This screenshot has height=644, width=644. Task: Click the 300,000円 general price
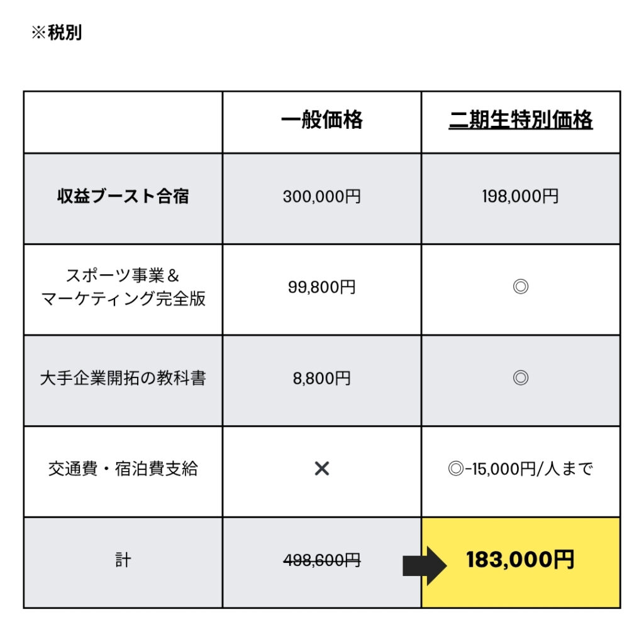click(x=321, y=196)
